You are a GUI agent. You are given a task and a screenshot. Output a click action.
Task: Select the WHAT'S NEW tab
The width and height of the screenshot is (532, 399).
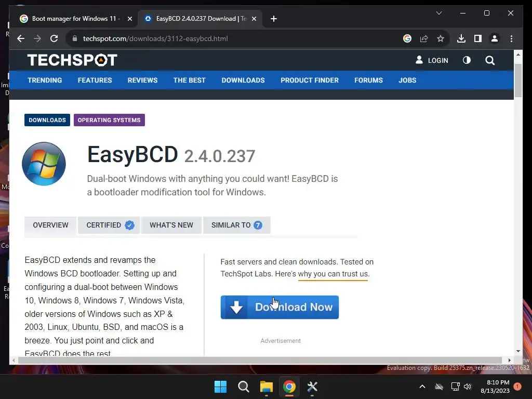tap(171, 225)
